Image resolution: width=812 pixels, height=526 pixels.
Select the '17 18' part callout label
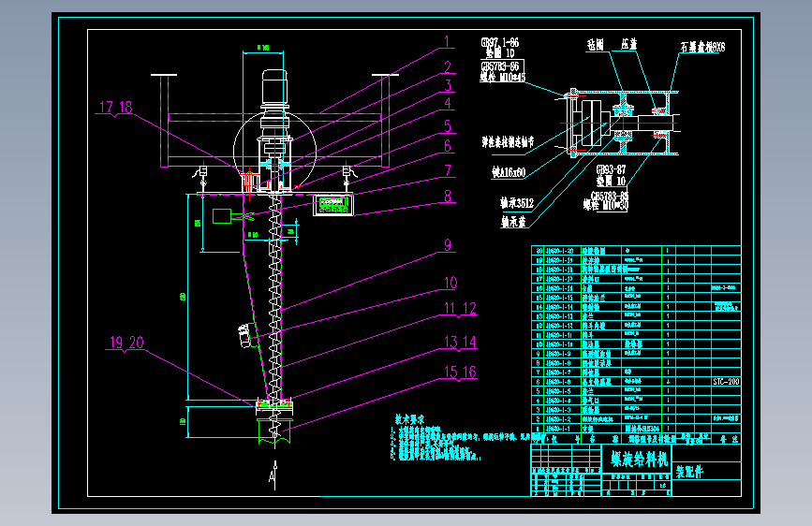pos(116,108)
